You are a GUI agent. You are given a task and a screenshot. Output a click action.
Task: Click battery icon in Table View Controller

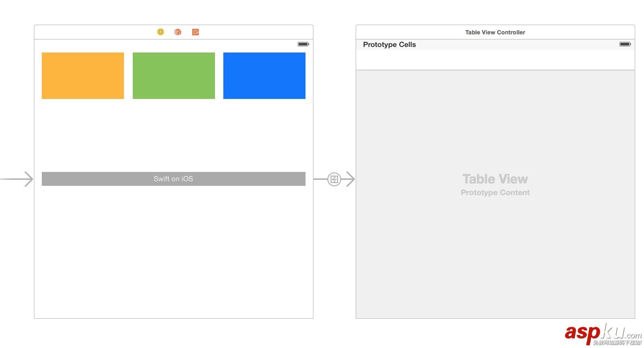(624, 44)
